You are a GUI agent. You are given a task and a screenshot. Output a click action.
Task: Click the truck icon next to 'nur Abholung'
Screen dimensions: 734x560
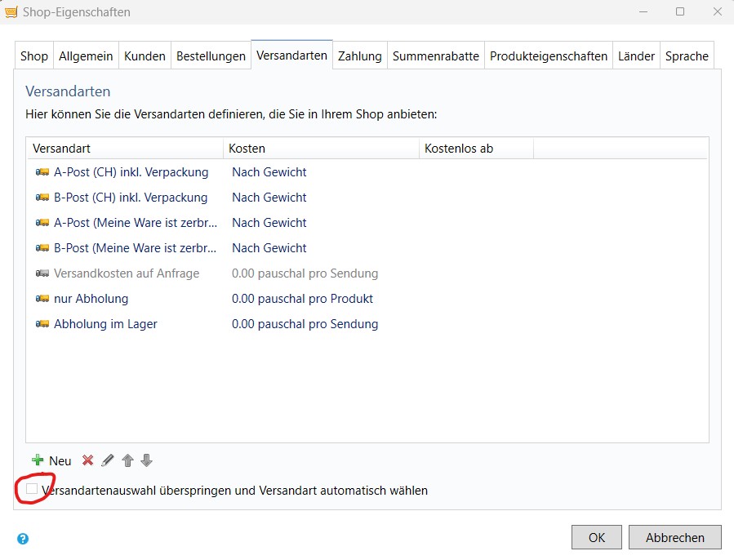pyautogui.click(x=42, y=299)
